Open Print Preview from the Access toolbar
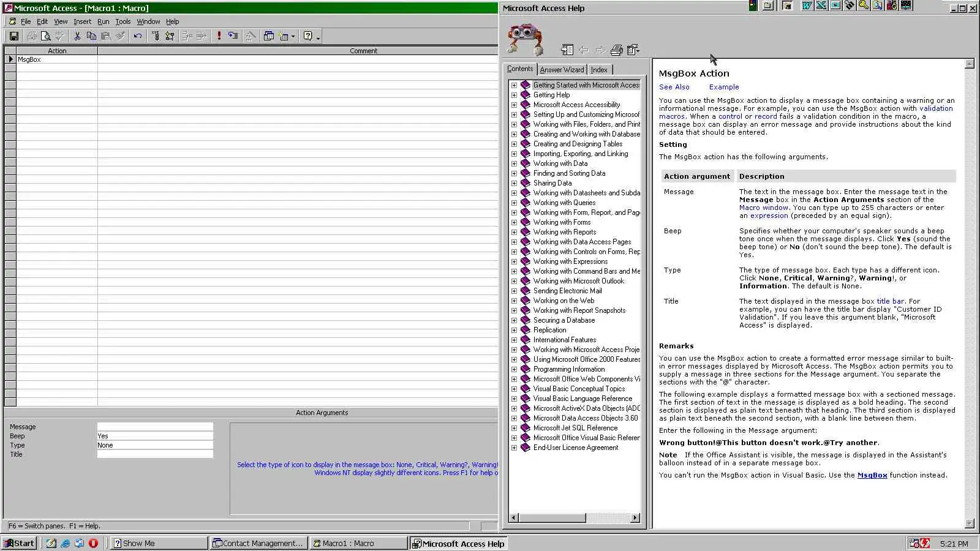This screenshot has width=980, height=551. [x=45, y=36]
